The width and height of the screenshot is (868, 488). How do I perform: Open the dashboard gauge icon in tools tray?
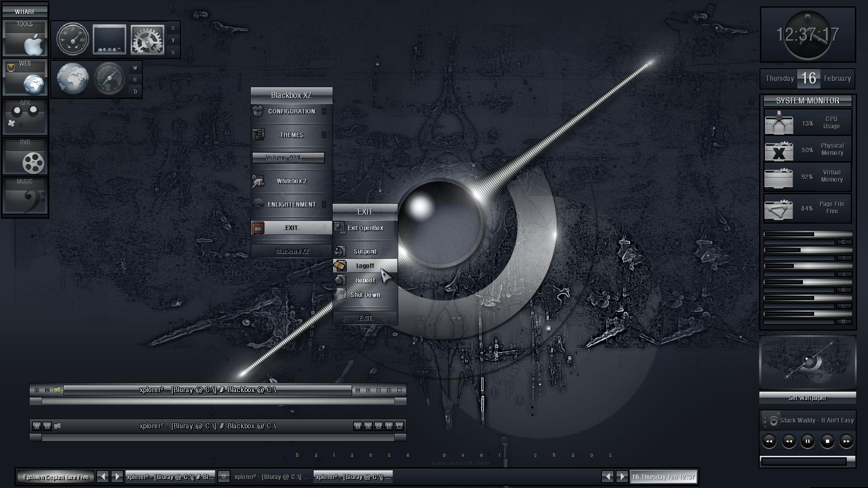(73, 39)
